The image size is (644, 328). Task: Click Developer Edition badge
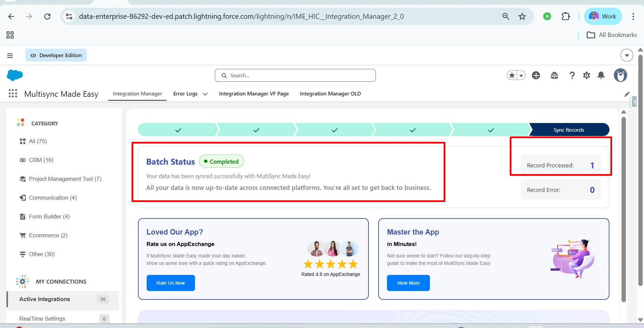coord(56,55)
